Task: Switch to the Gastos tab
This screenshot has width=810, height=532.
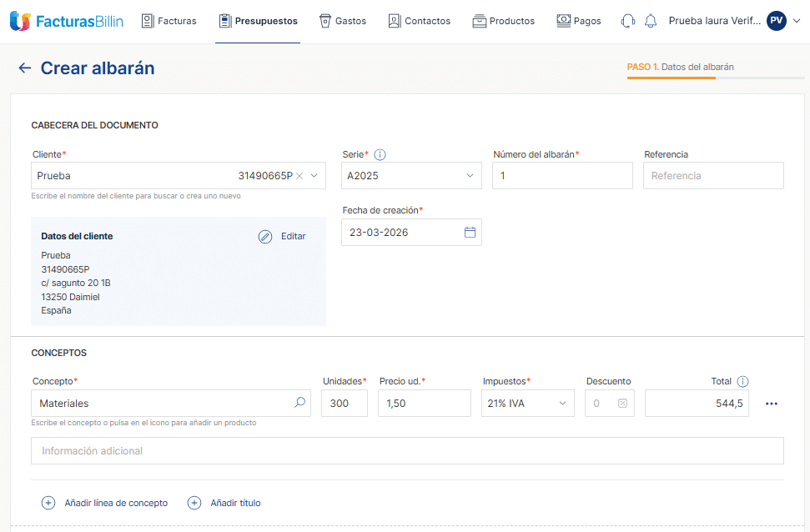Action: (343, 21)
